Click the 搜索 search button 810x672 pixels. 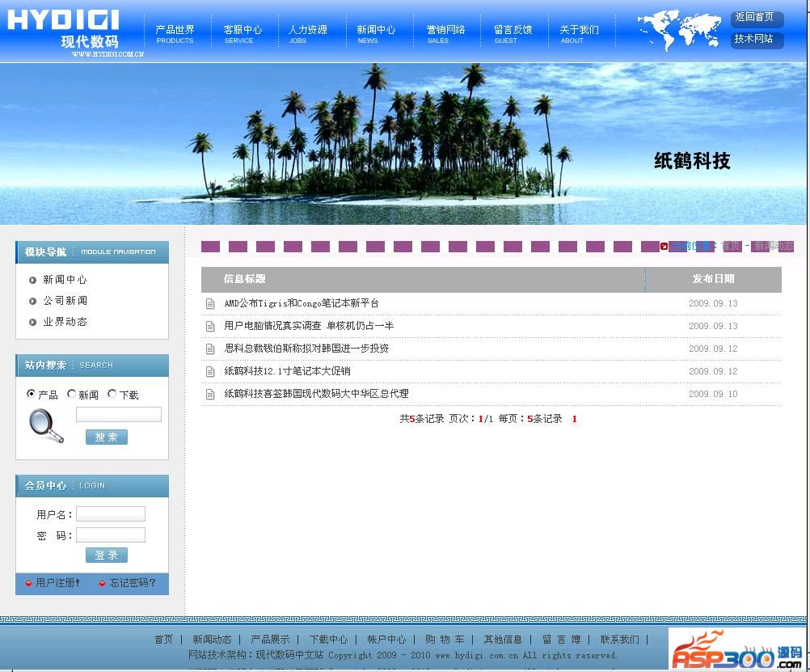pyautogui.click(x=107, y=437)
